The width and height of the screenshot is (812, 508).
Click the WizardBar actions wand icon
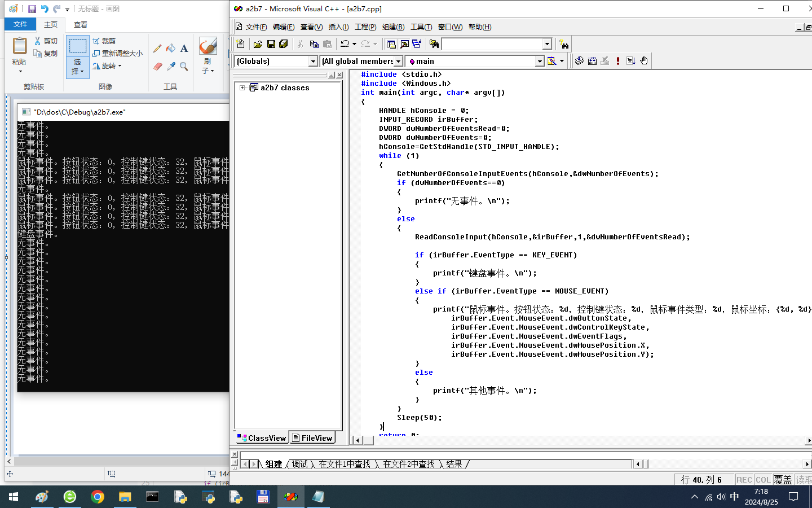click(x=552, y=61)
